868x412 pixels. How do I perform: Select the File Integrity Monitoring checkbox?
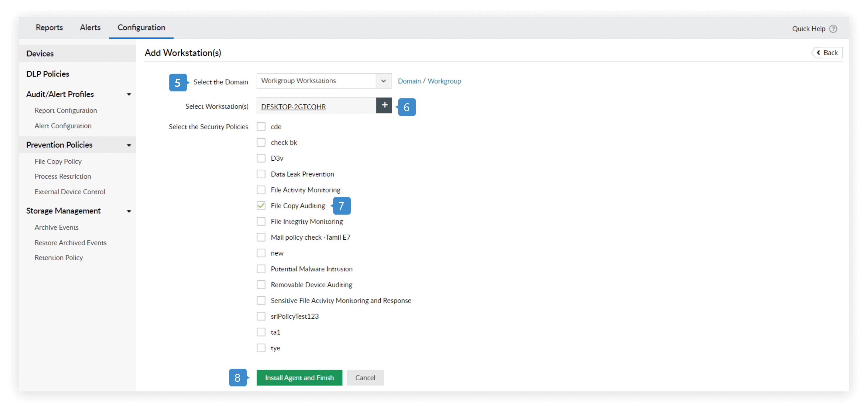tap(261, 221)
